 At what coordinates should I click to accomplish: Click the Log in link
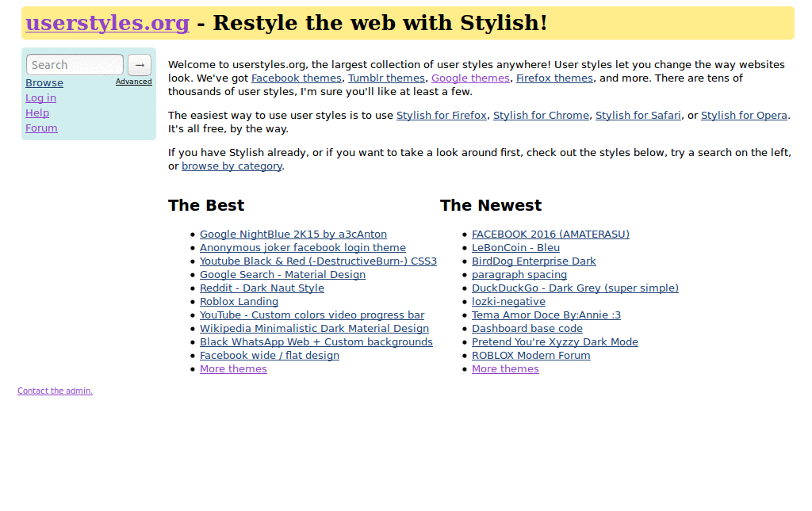tap(40, 97)
